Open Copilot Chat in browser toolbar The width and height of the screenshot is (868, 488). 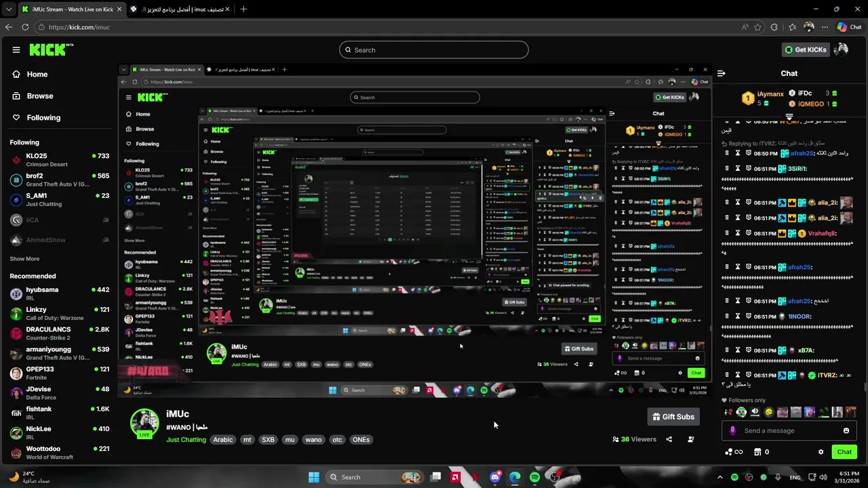pyautogui.click(x=850, y=27)
